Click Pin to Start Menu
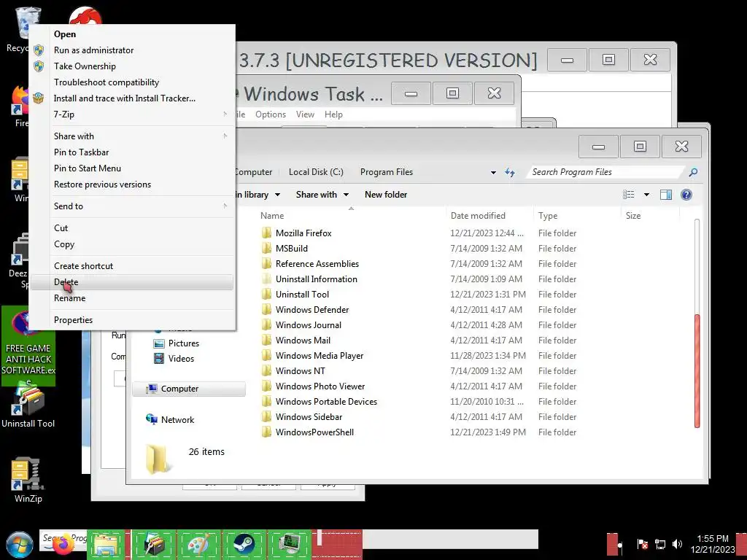Image resolution: width=747 pixels, height=560 pixels. pos(132,168)
